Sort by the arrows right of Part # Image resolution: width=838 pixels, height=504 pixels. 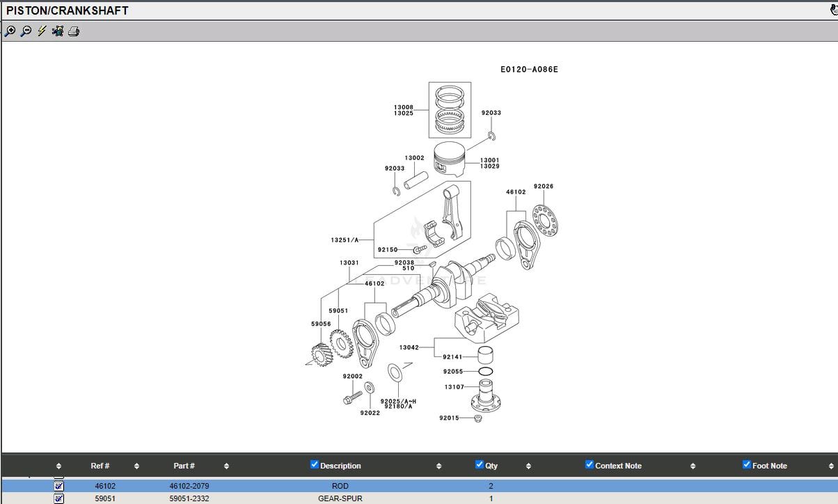pos(226,466)
